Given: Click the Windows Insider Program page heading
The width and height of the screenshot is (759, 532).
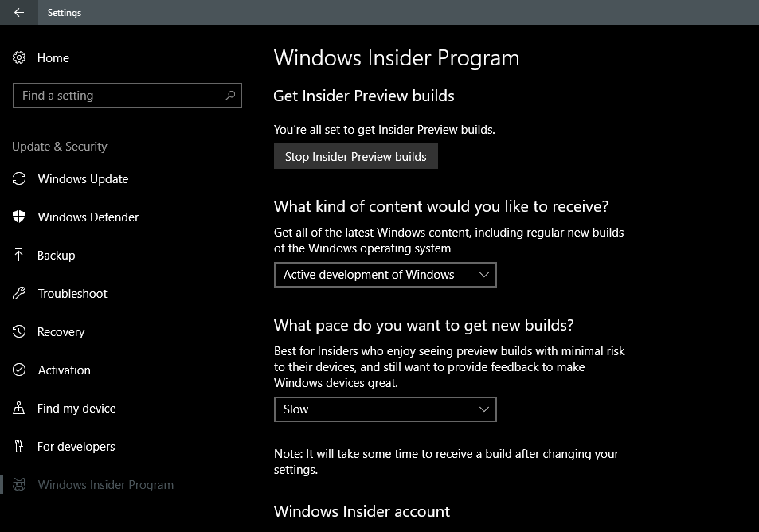Looking at the screenshot, I should pos(397,58).
